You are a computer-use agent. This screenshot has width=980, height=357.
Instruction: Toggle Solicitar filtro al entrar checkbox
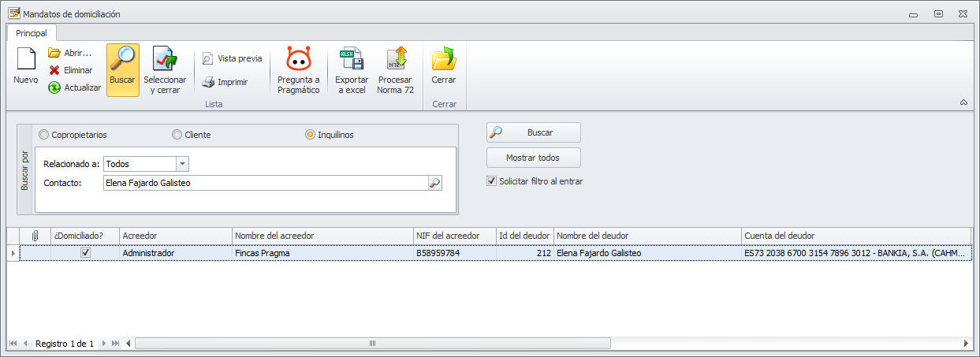491,181
